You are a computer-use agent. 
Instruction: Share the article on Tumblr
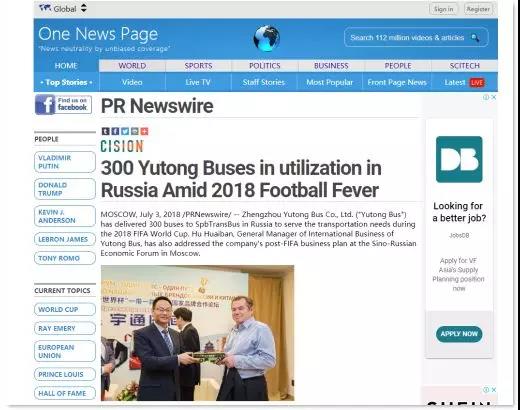tap(105, 131)
